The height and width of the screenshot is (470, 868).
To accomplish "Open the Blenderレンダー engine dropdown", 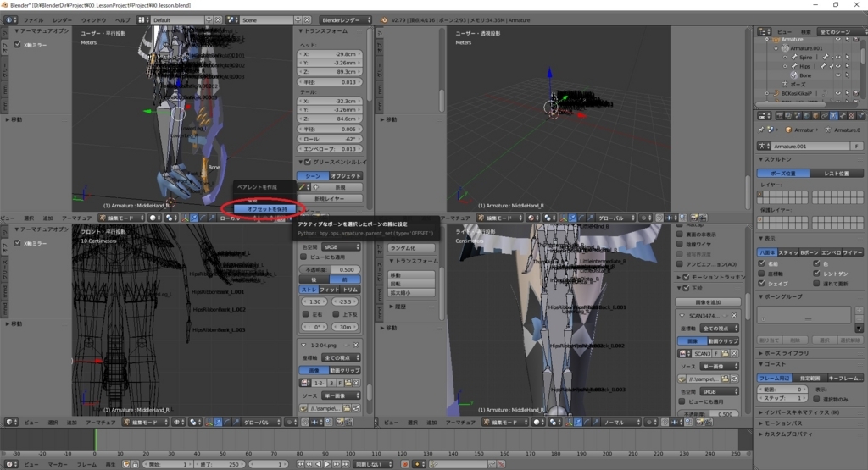I will coord(346,20).
